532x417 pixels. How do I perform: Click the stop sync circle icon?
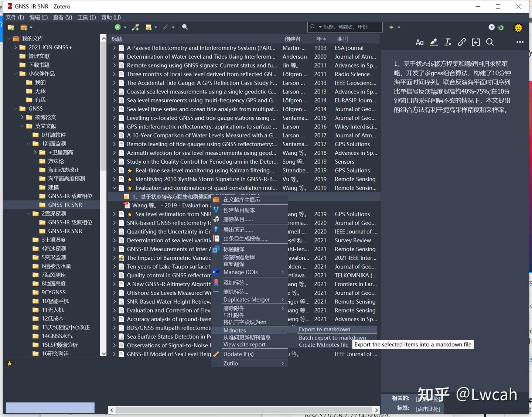pyautogui.click(x=491, y=27)
